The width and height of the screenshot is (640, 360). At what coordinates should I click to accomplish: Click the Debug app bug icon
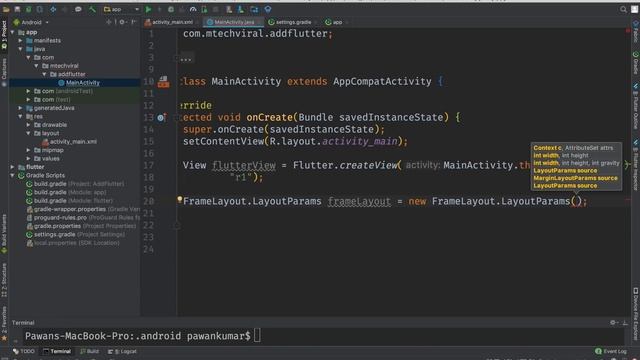171,9
